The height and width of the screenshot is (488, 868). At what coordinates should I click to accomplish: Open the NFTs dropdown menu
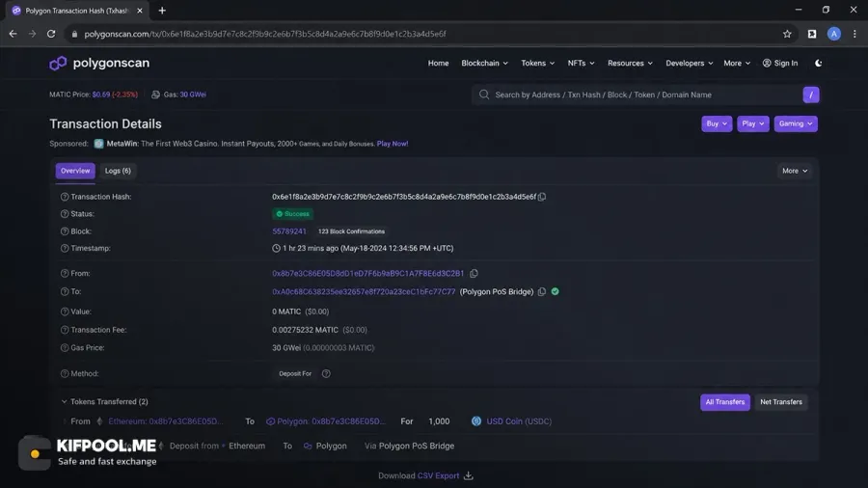(581, 63)
